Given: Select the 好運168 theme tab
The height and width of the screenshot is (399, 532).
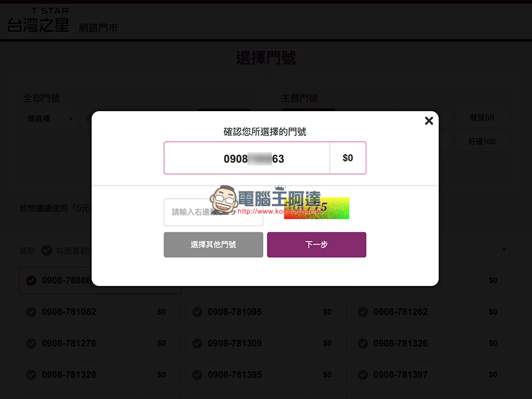Looking at the screenshot, I should pos(481,142).
